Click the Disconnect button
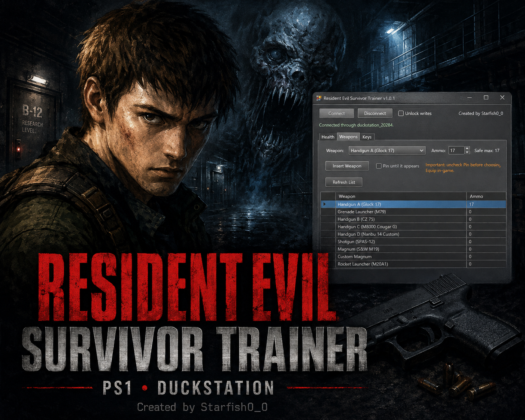The image size is (525, 420). (x=375, y=113)
